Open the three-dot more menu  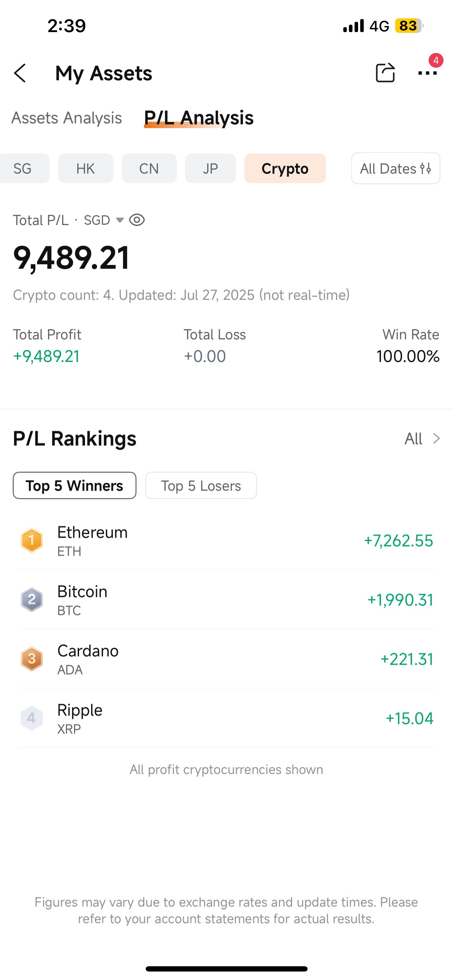coord(427,73)
